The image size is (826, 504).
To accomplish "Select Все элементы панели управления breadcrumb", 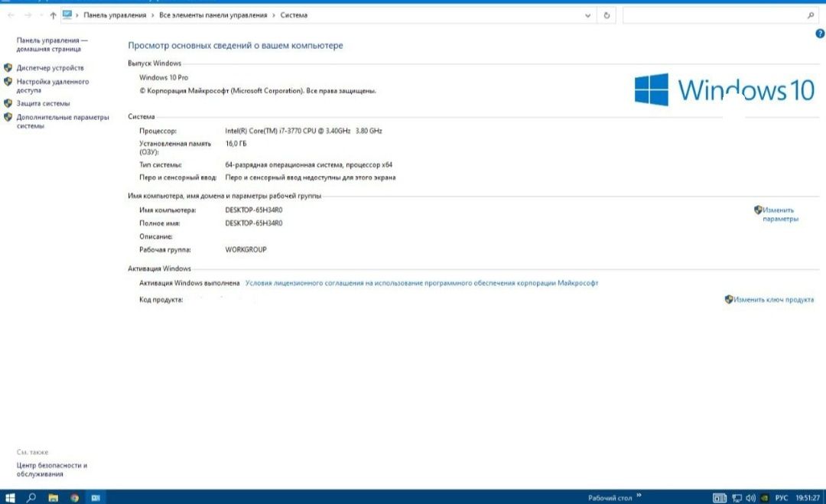I will (x=213, y=15).
